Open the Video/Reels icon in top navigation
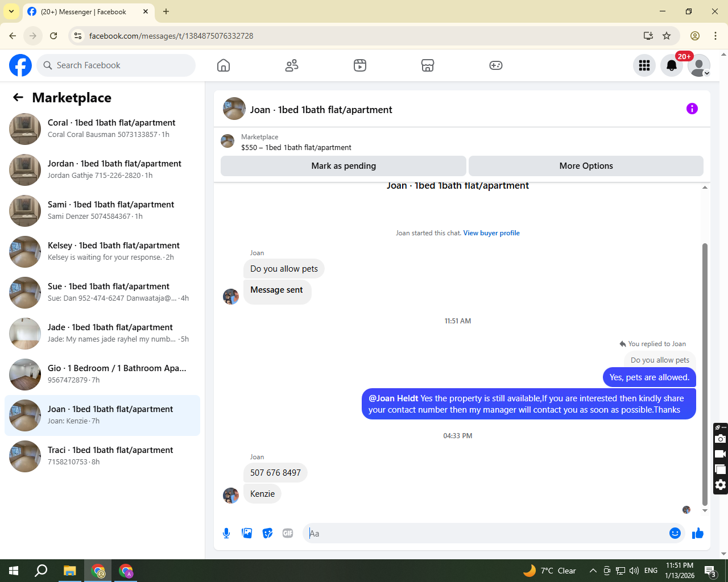The width and height of the screenshot is (728, 582). (360, 65)
